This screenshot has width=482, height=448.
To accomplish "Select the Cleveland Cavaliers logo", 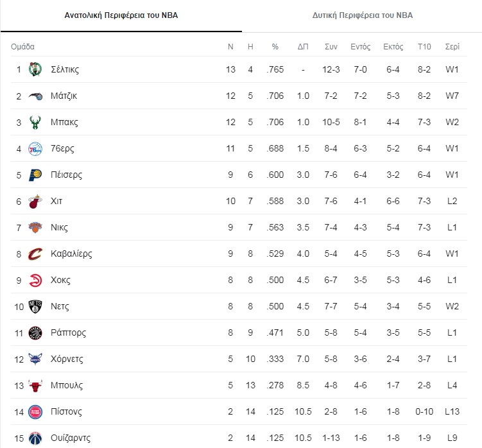I will (x=35, y=254).
